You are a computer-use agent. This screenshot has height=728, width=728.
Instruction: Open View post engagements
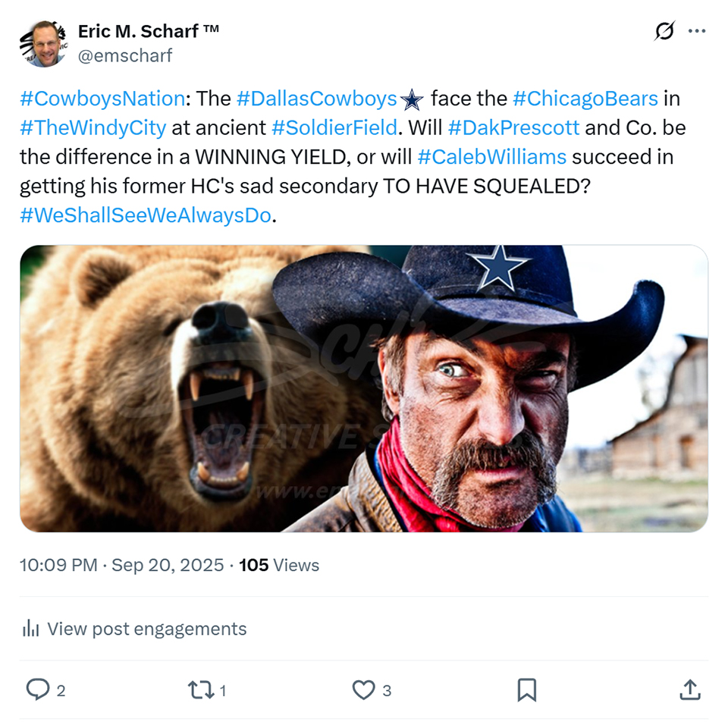click(x=146, y=629)
